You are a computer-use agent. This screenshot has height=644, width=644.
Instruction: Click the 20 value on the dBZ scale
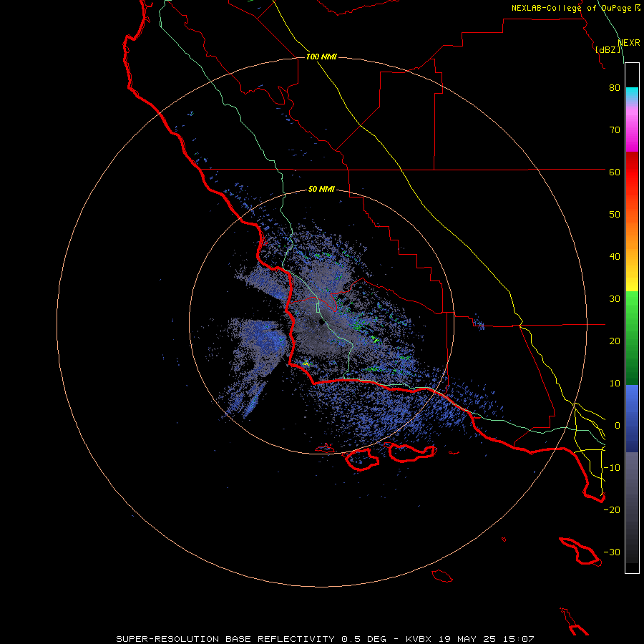coord(615,341)
